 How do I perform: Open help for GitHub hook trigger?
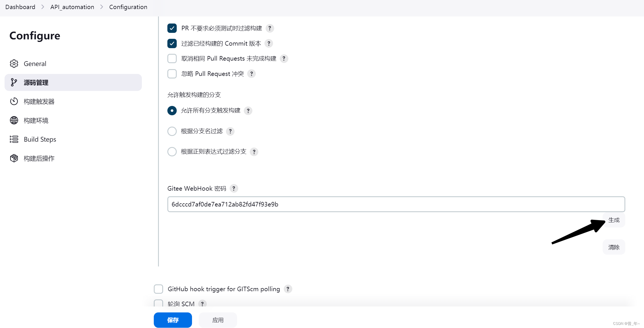[288, 289]
